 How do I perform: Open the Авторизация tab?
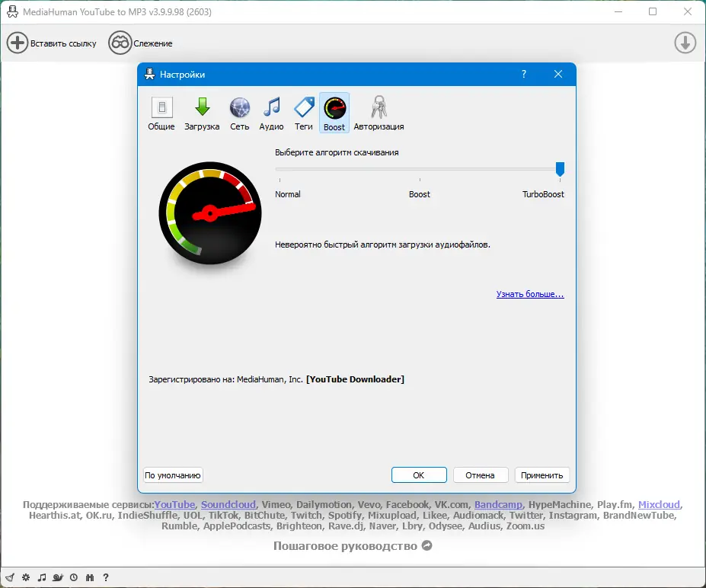[379, 113]
